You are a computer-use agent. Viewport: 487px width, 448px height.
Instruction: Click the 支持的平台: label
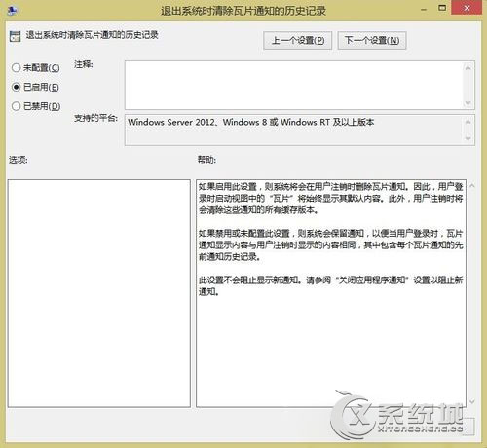point(95,118)
